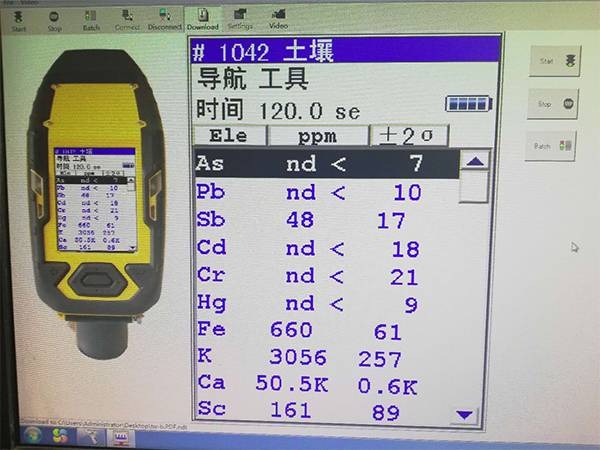Click the analyzer application taskbar icon

pos(121,437)
